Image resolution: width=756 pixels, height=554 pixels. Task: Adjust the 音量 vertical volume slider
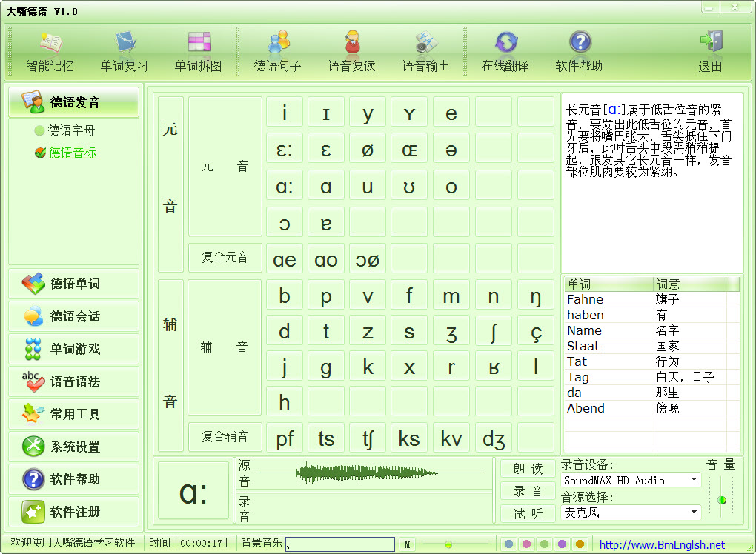[x=722, y=500]
